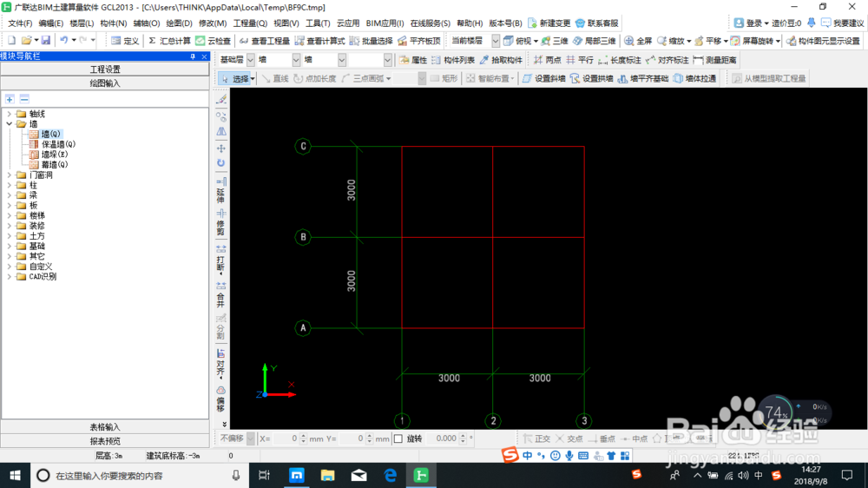Click the 报表预览 panel button
This screenshot has width=868, height=488.
pos(105,441)
